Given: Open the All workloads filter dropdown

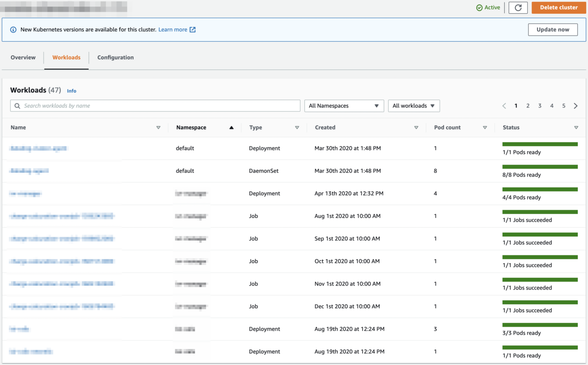Looking at the screenshot, I should (414, 106).
